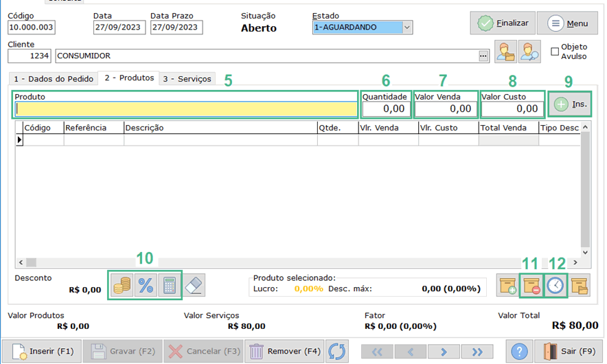Click the Vlr. Custo column header

(448, 128)
